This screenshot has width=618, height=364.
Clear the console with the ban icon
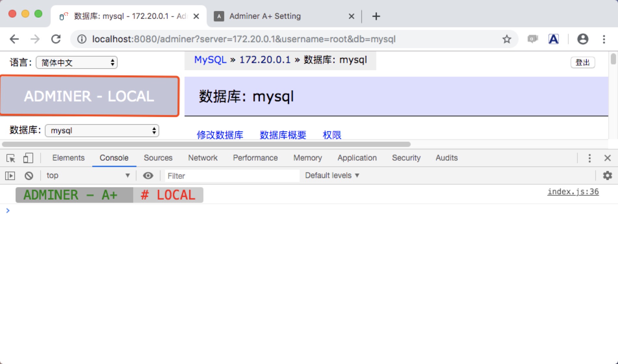click(x=29, y=176)
